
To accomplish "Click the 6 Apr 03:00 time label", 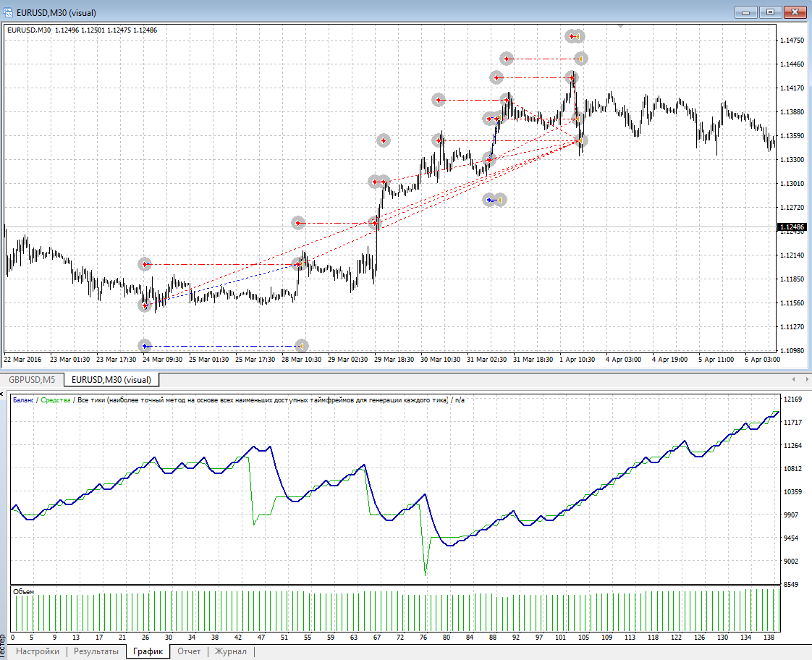I will [x=762, y=359].
